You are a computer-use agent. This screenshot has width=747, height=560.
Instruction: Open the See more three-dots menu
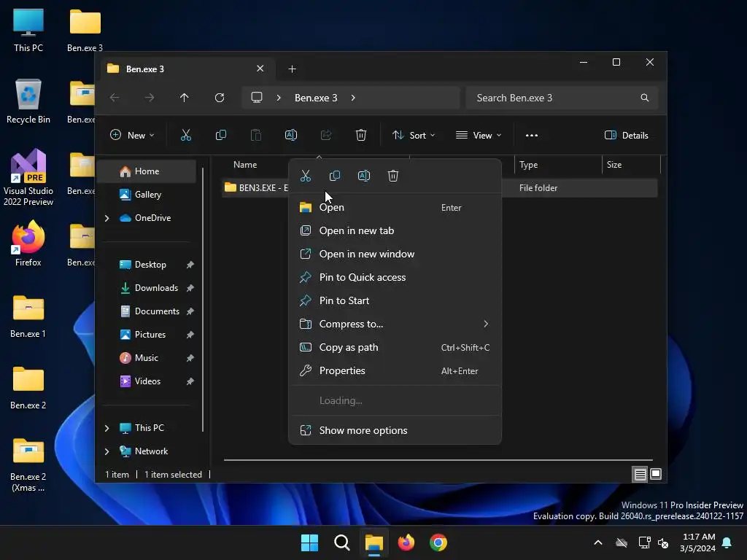click(532, 135)
